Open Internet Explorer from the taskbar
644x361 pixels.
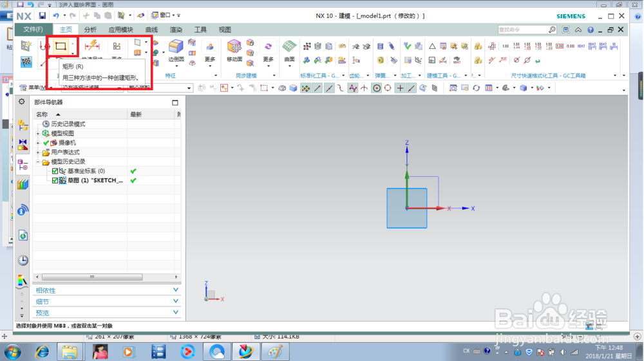[42, 351]
